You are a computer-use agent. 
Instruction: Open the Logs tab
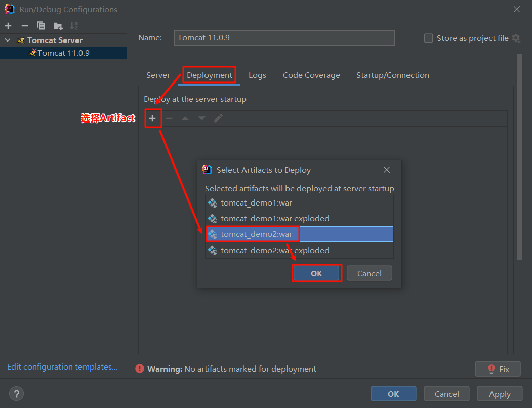[x=257, y=75]
